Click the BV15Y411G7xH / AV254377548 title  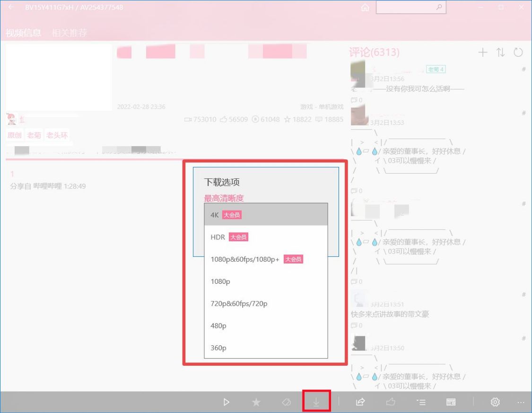[74, 7]
